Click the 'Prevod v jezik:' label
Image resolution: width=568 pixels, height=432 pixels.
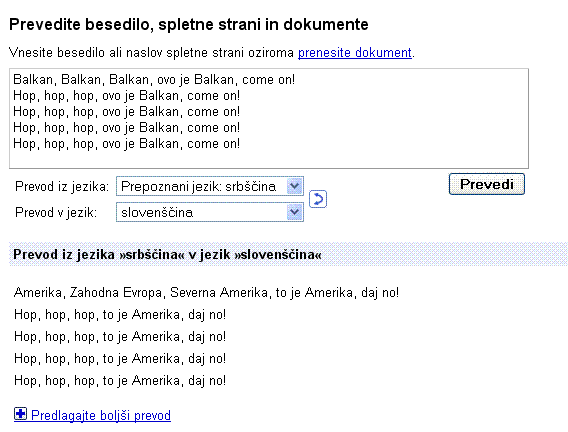(56, 213)
